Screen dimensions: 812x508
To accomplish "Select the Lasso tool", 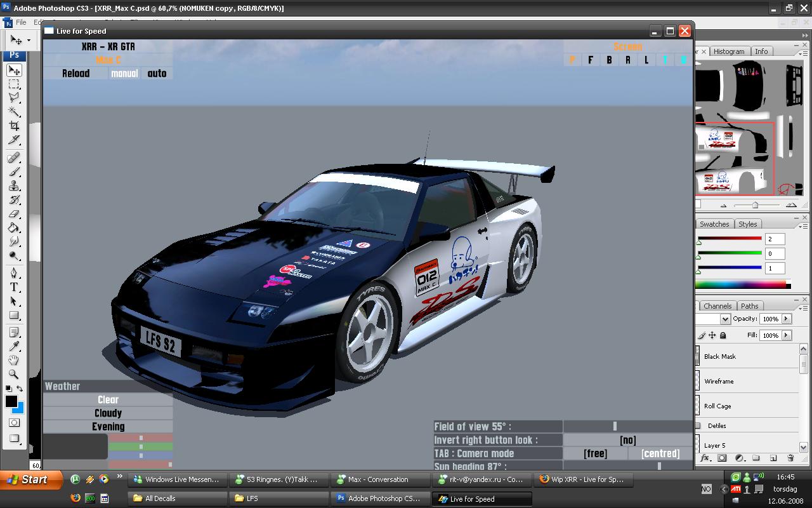I will click(x=14, y=98).
